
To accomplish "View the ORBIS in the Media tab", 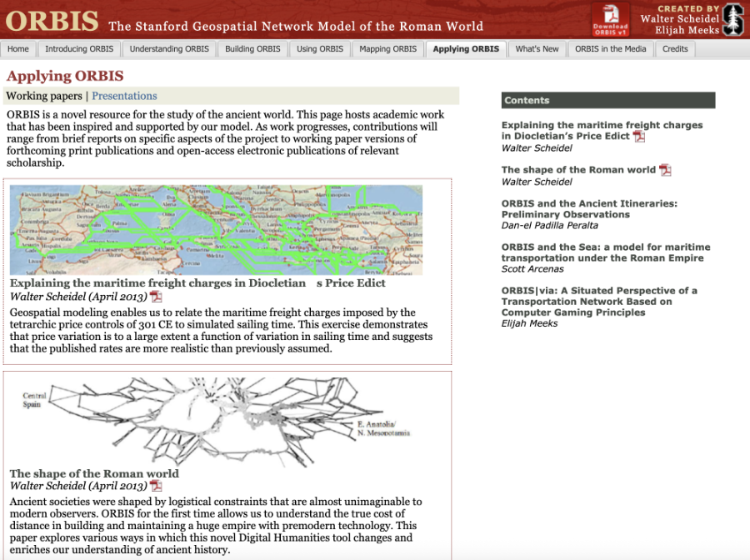I will pos(610,49).
